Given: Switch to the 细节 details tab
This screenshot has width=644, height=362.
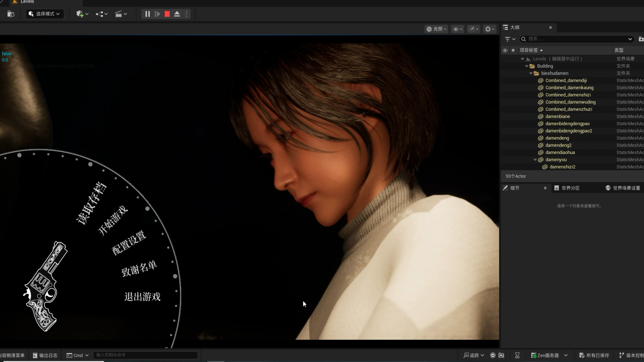Looking at the screenshot, I should coord(515,188).
